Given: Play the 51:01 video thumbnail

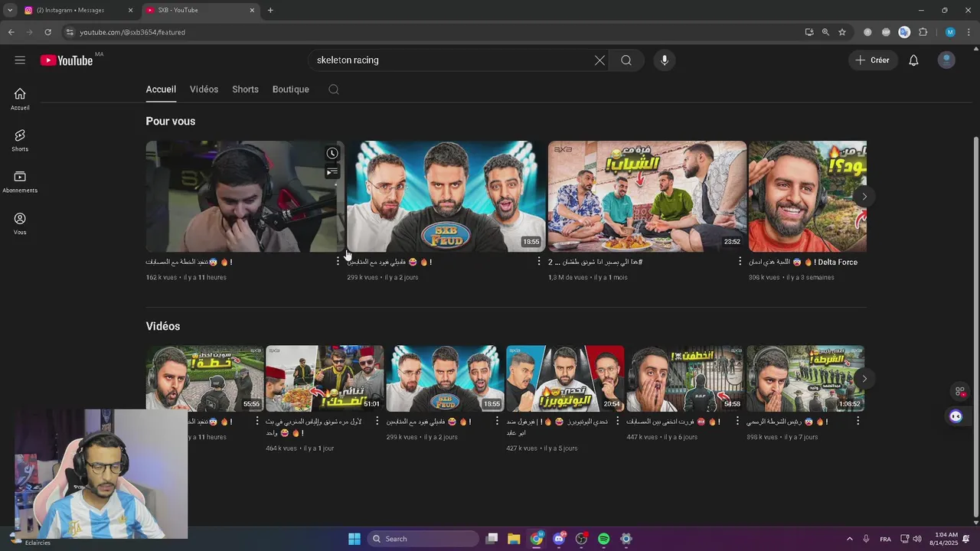Looking at the screenshot, I should point(325,379).
